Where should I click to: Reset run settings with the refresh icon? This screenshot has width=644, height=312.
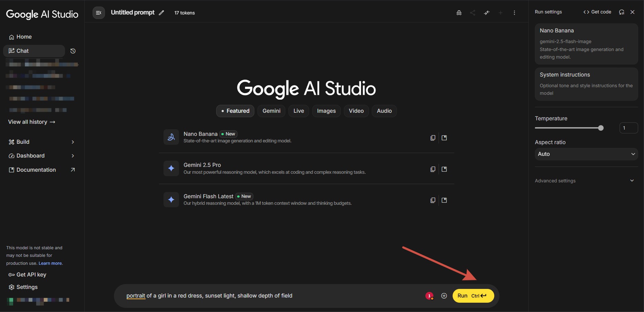coord(622,12)
